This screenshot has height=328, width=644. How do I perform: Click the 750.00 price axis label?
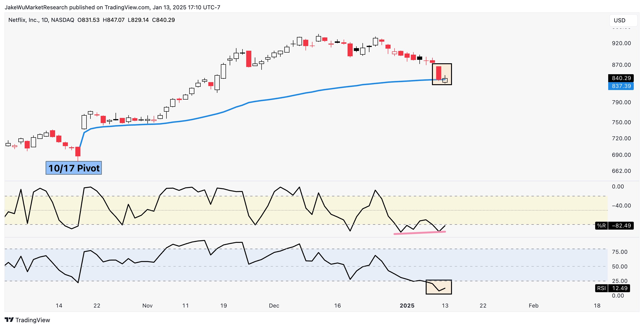(x=621, y=122)
